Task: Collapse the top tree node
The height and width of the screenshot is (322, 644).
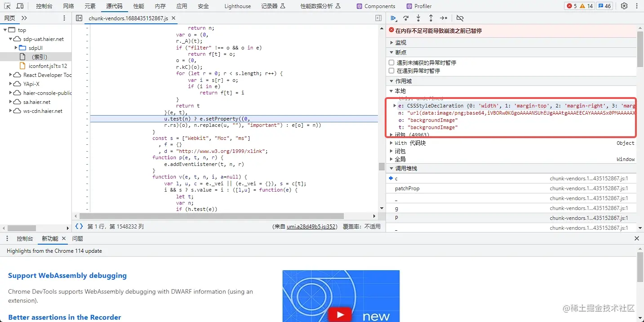Action: [x=5, y=30]
